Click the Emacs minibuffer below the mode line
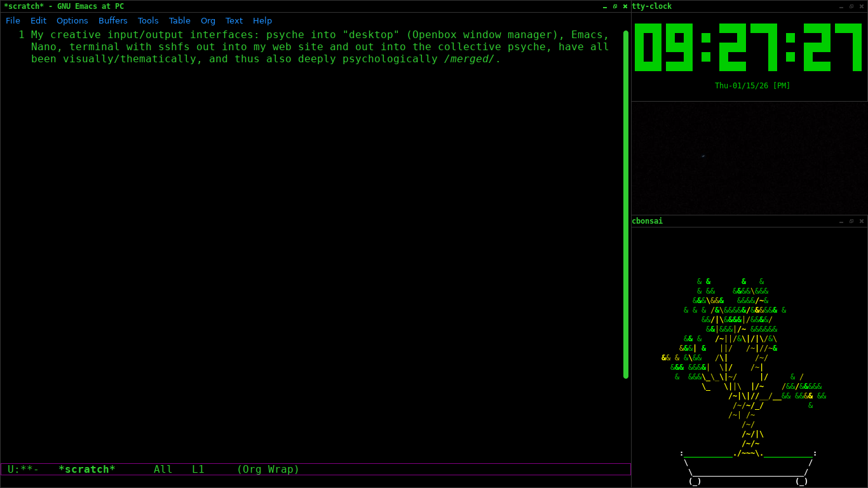Screen dimensions: 868x488 point(315,481)
